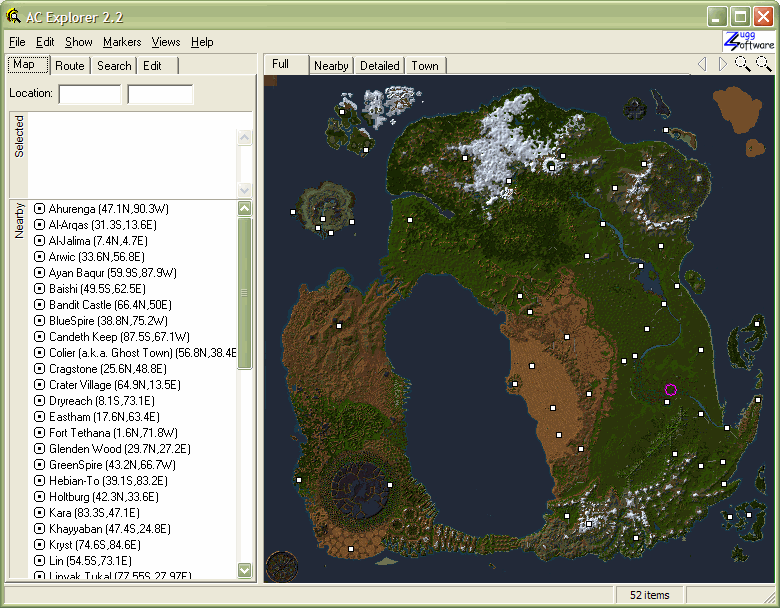Screen dimensions: 780x608
Task: Open the Views menu
Action: coord(166,42)
